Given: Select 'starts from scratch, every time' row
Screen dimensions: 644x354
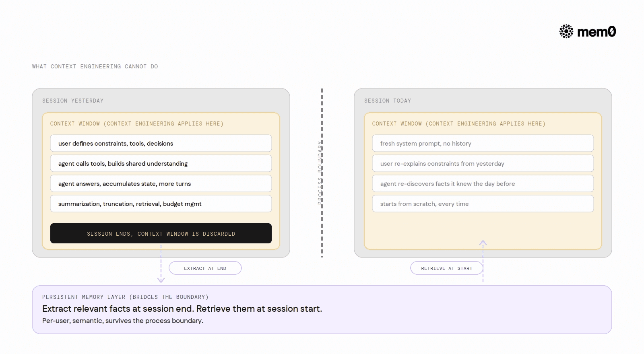Looking at the screenshot, I should (x=483, y=204).
